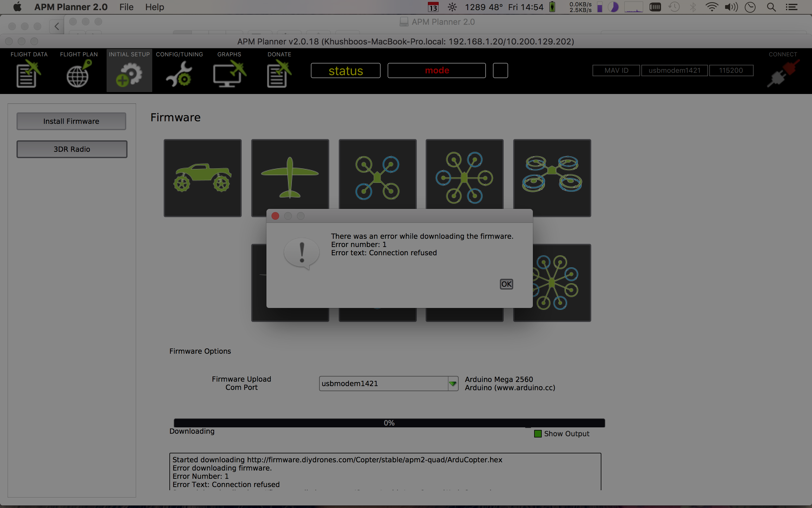Click the Wi-Fi status icon
812x508 pixels.
click(712, 7)
